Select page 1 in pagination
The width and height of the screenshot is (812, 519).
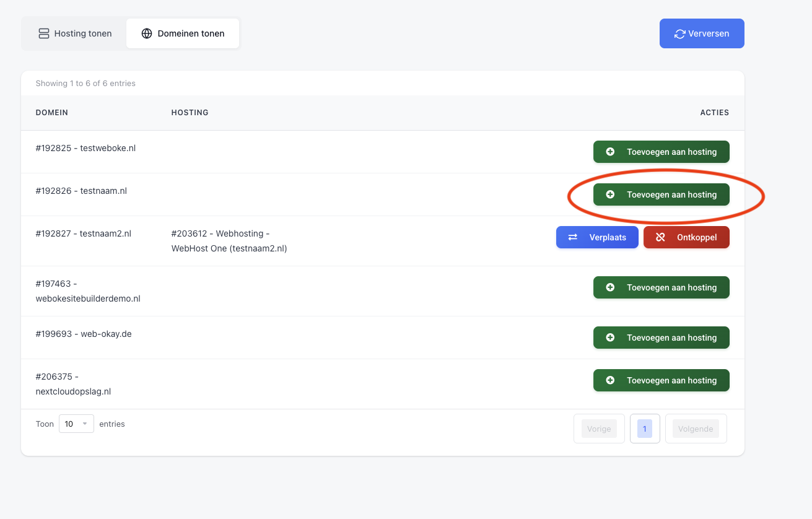(645, 429)
